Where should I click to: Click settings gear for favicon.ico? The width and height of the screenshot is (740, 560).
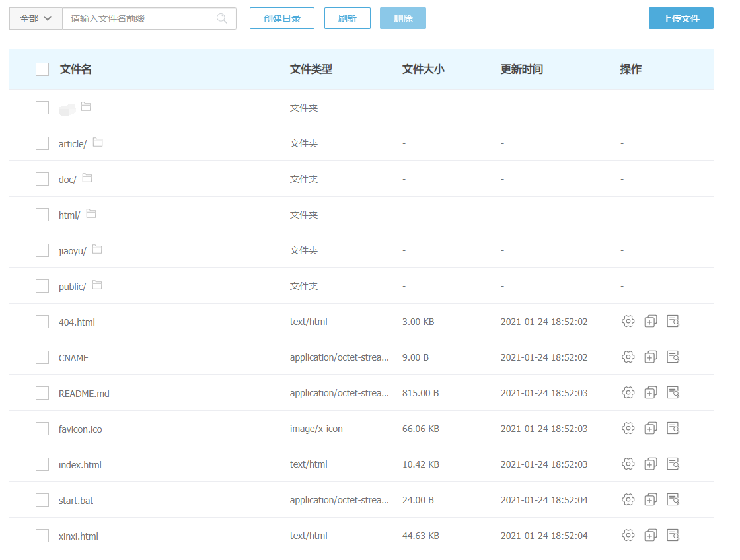(628, 429)
